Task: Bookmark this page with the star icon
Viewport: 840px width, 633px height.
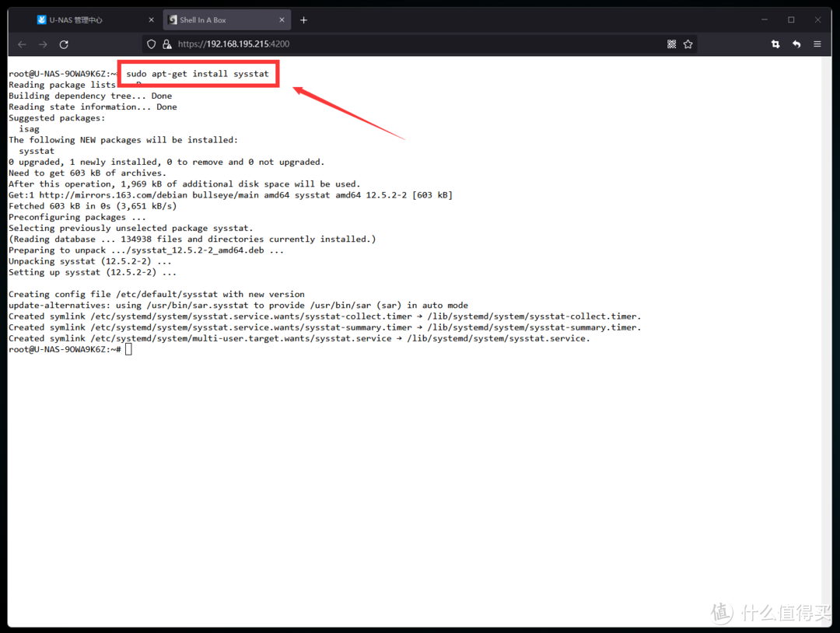Action: tap(688, 44)
